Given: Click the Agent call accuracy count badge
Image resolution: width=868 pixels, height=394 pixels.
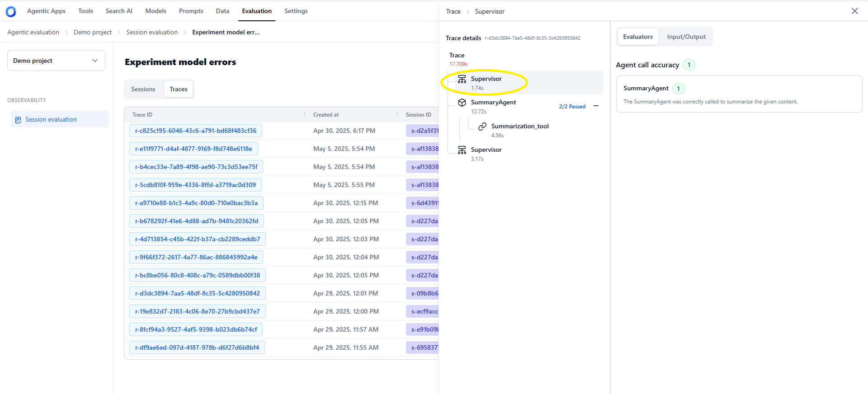Looking at the screenshot, I should pos(689,65).
